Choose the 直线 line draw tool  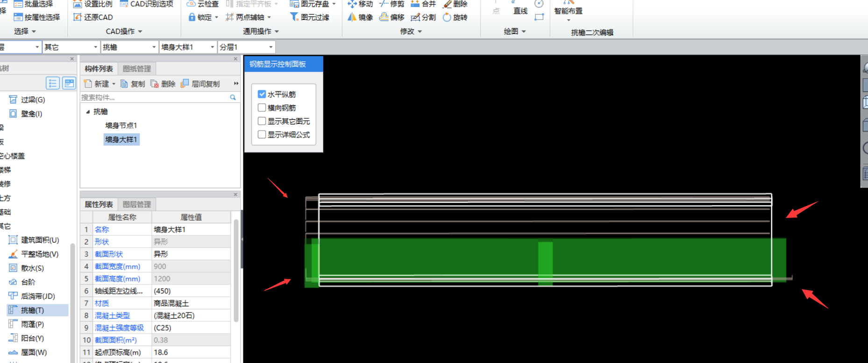520,11
